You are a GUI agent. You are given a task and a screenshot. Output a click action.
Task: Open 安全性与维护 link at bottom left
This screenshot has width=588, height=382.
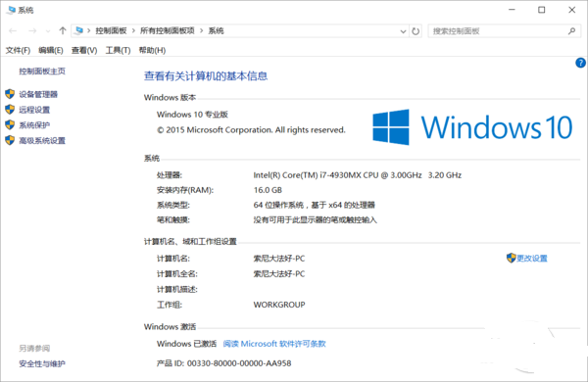pyautogui.click(x=42, y=363)
